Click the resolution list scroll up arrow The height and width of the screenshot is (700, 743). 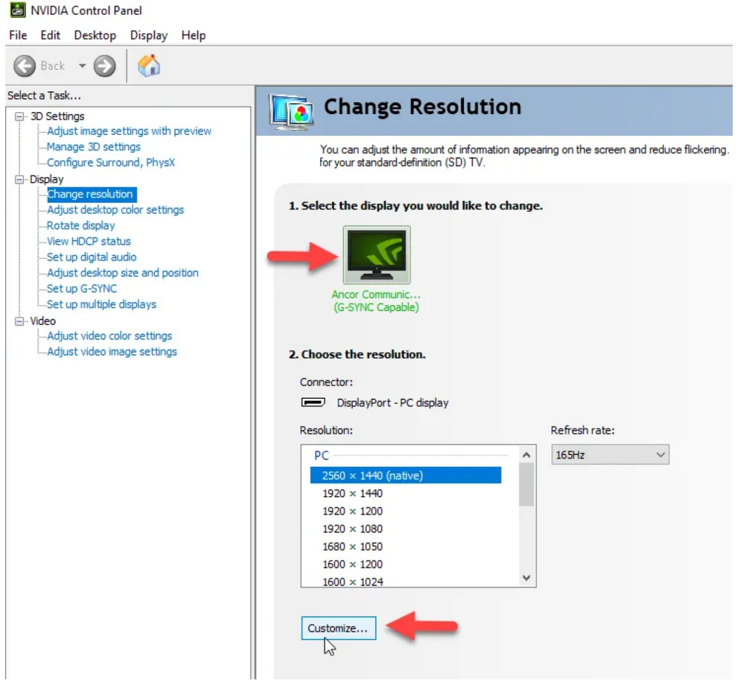526,455
